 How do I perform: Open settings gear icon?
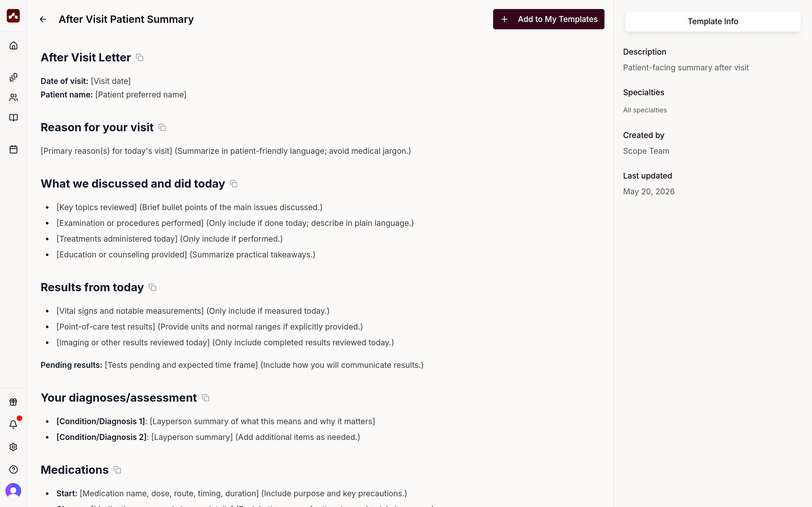(x=14, y=447)
